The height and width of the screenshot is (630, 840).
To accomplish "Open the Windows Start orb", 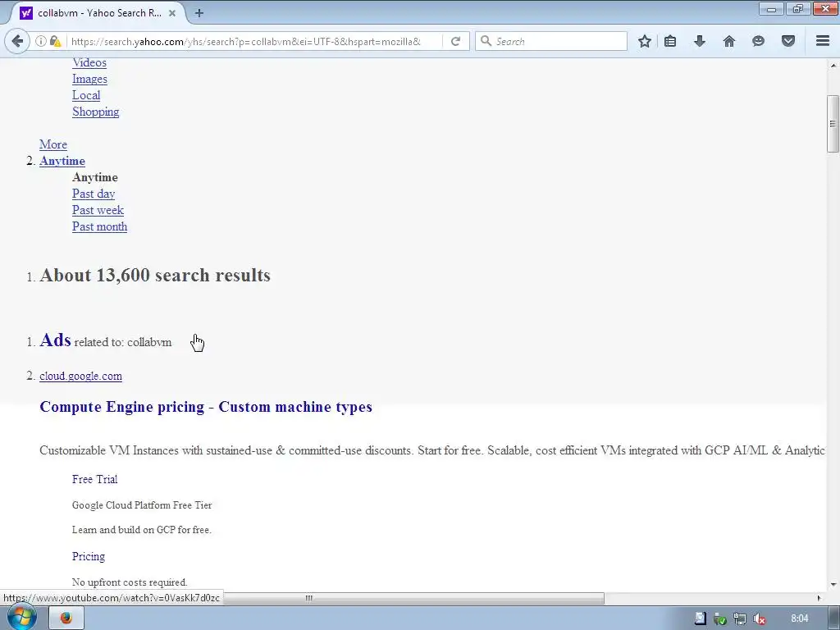I will (21, 617).
